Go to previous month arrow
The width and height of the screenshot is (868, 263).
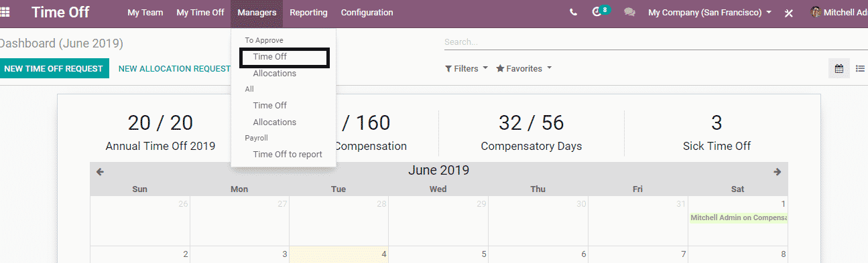coord(100,172)
